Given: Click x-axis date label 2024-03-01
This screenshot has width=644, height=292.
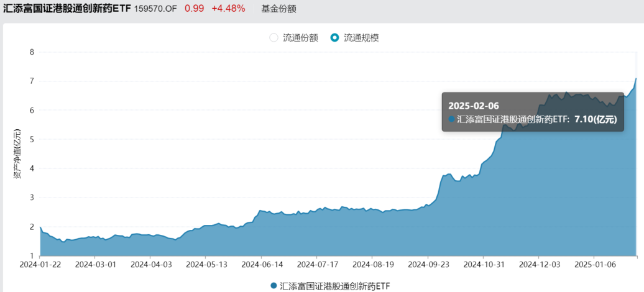Looking at the screenshot, I should click(95, 265).
